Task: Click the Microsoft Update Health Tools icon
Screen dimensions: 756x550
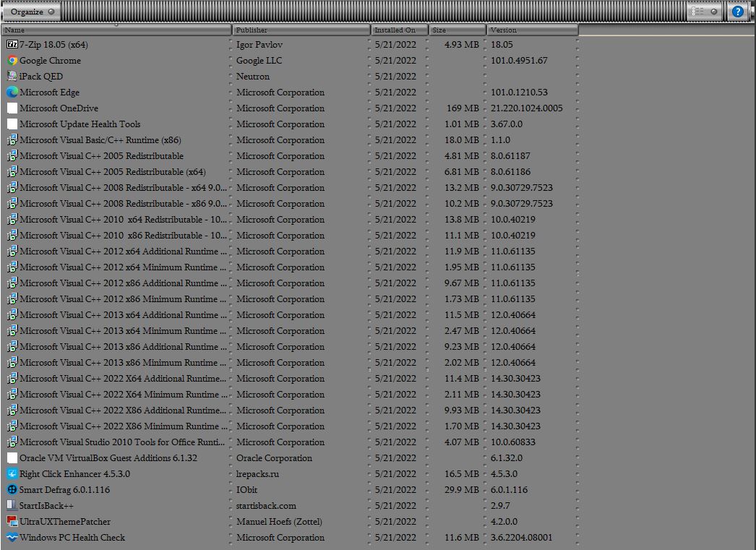Action: click(12, 124)
